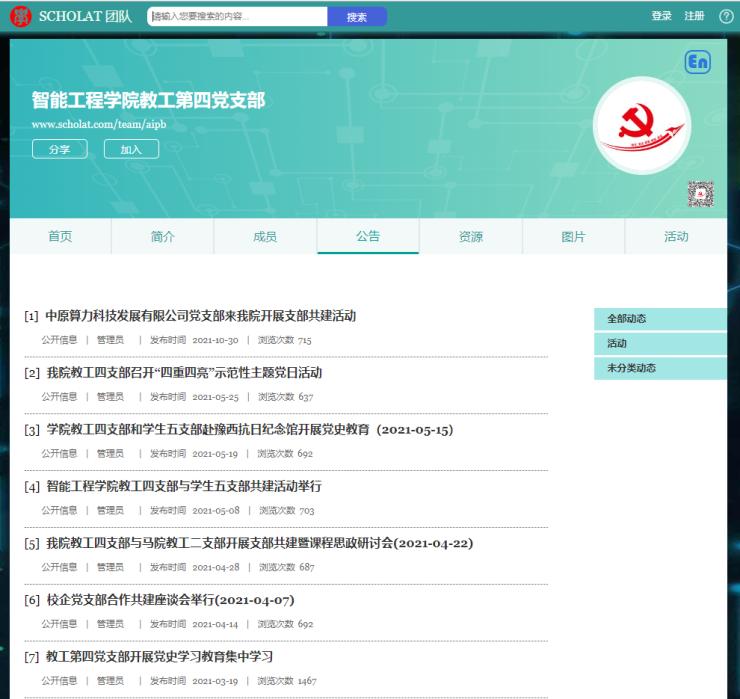This screenshot has height=699, width=740.
Task: Filter by 未分类动态 category
Action: click(x=631, y=368)
